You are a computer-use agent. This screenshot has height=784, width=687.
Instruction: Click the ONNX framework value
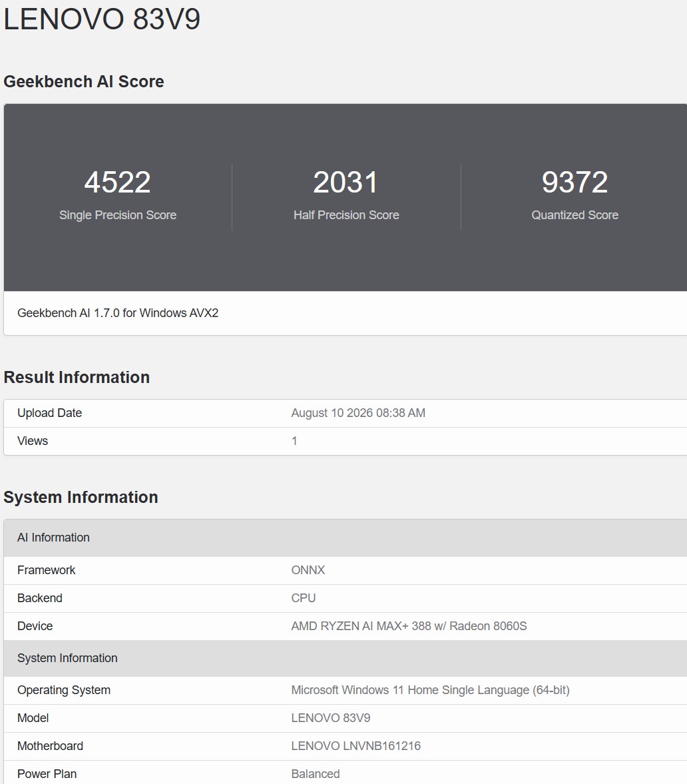coord(308,570)
